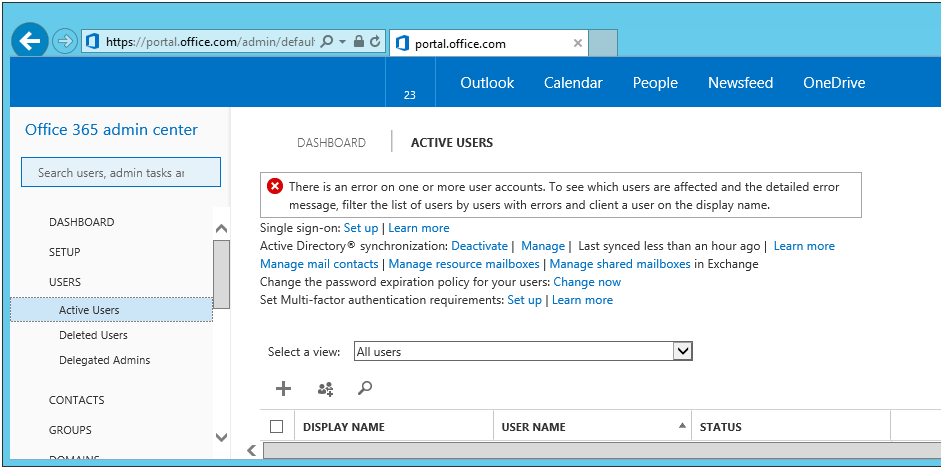The width and height of the screenshot is (941, 469).
Task: Open Calendar from the top navigation
Action: click(x=573, y=83)
